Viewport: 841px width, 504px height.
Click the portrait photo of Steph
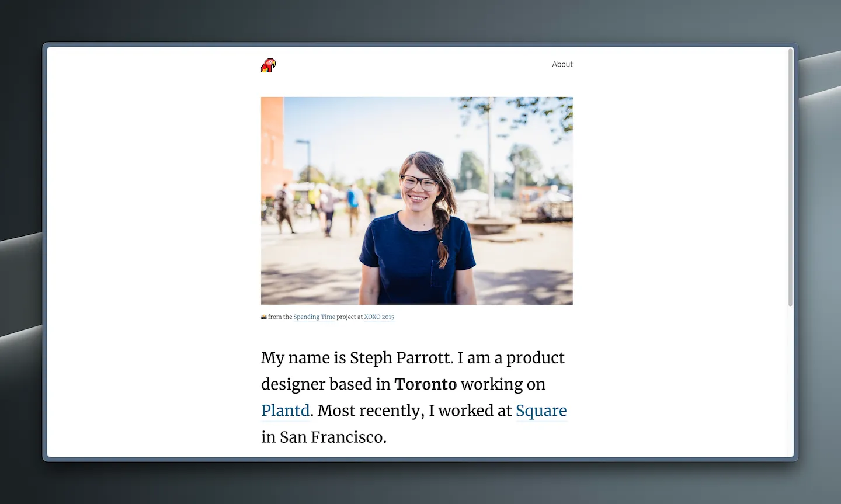click(416, 200)
